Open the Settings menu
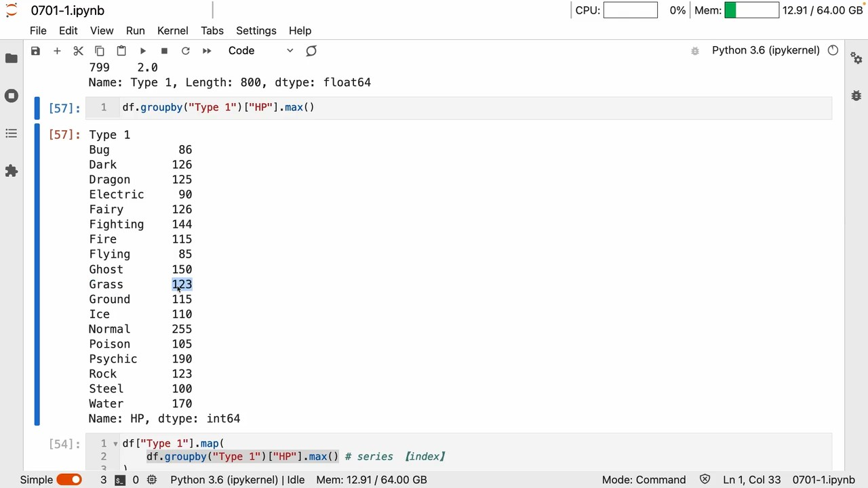 256,30
